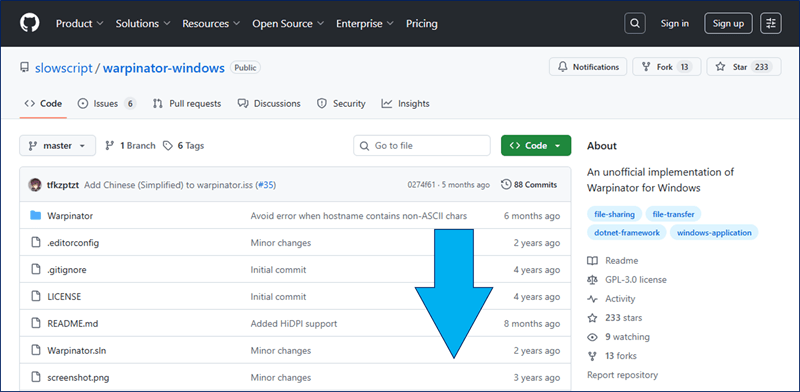Open the warpinator-windows repo link
Viewport: 800px width, 392px height.
pyautogui.click(x=164, y=68)
